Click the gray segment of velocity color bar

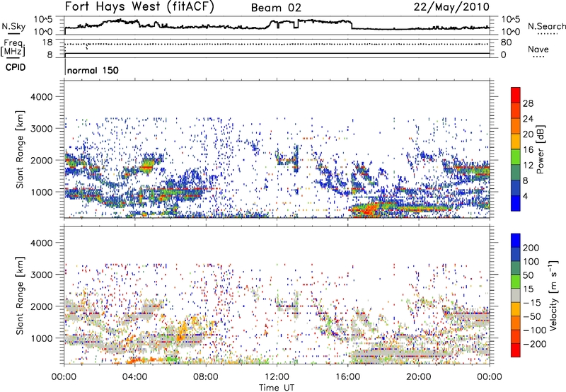pos(516,295)
